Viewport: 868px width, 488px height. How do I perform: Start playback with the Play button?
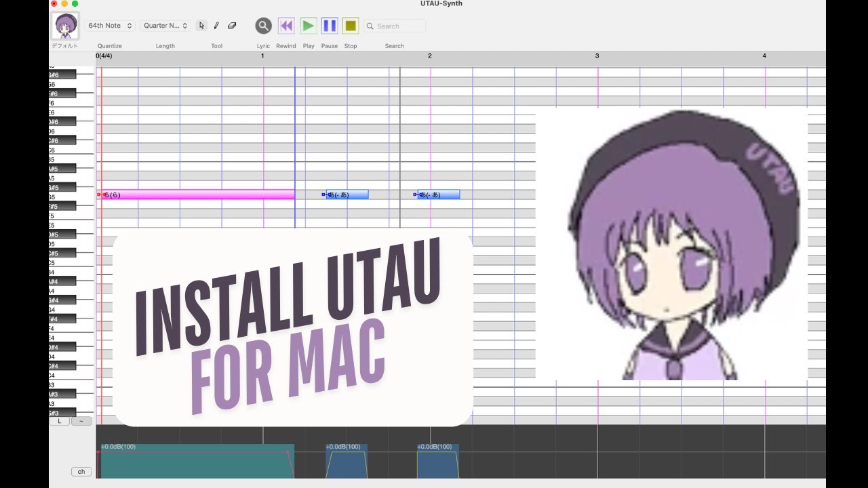309,26
